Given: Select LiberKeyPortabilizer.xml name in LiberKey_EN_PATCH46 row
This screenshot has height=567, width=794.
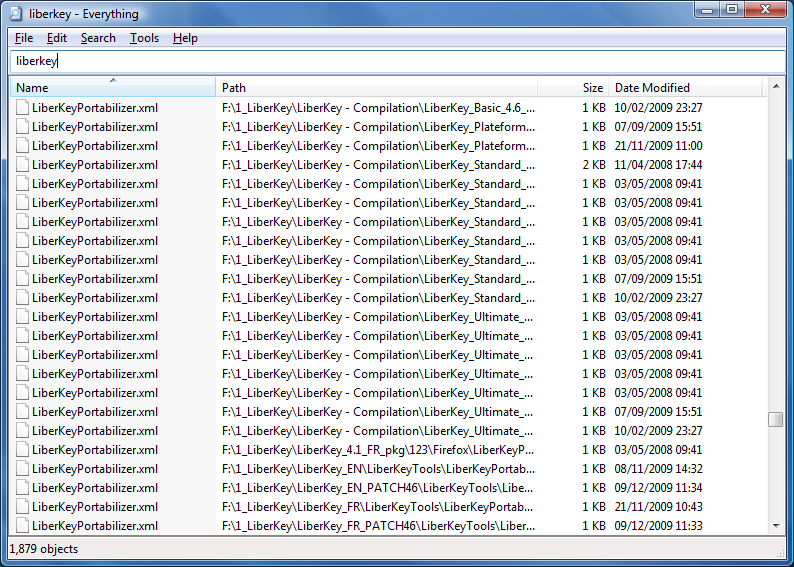Looking at the screenshot, I should click(x=95, y=488).
